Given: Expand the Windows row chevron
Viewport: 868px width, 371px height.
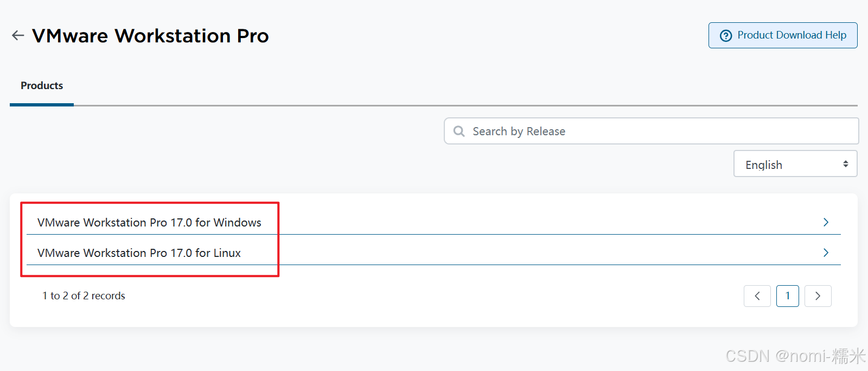Looking at the screenshot, I should [x=826, y=222].
